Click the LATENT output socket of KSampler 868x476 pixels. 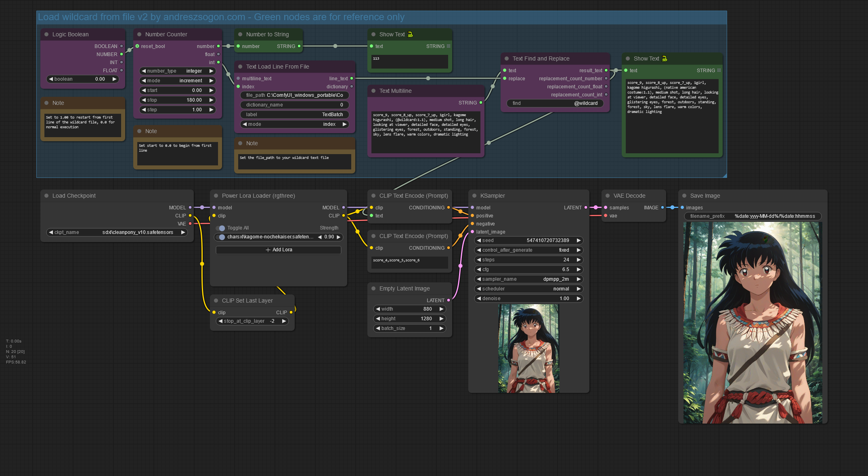click(x=586, y=208)
